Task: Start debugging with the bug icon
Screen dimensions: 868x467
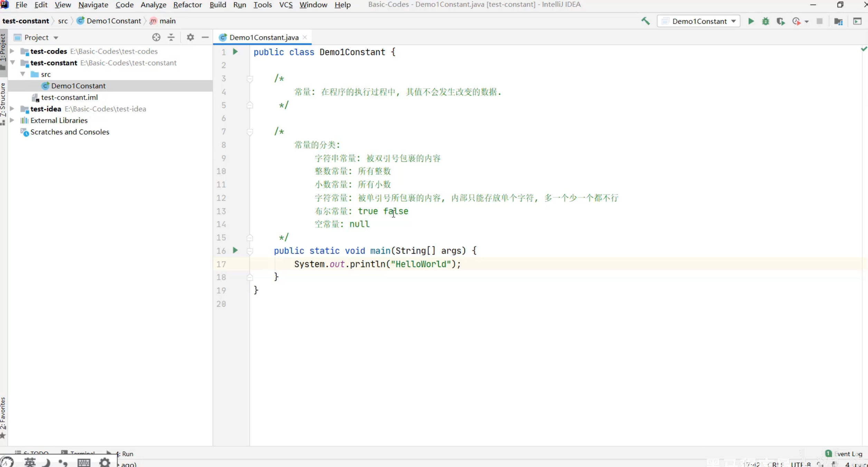Action: (765, 21)
